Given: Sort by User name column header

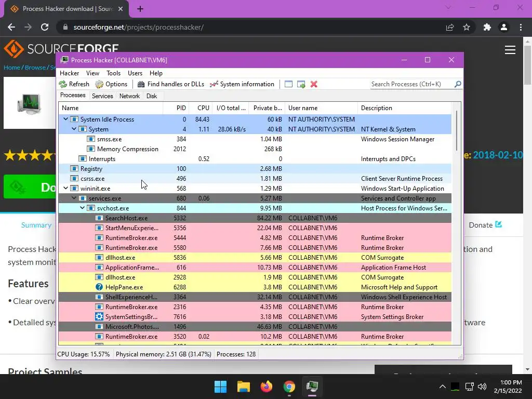Looking at the screenshot, I should [x=321, y=108].
